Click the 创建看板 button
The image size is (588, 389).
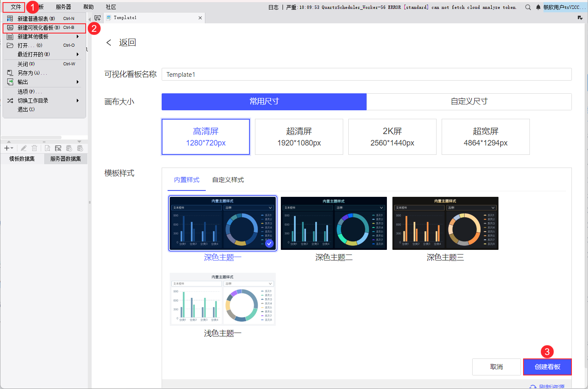[x=547, y=367]
